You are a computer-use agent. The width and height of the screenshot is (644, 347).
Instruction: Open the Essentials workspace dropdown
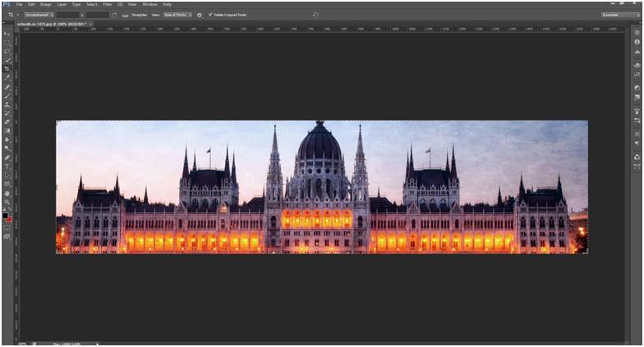(x=621, y=15)
